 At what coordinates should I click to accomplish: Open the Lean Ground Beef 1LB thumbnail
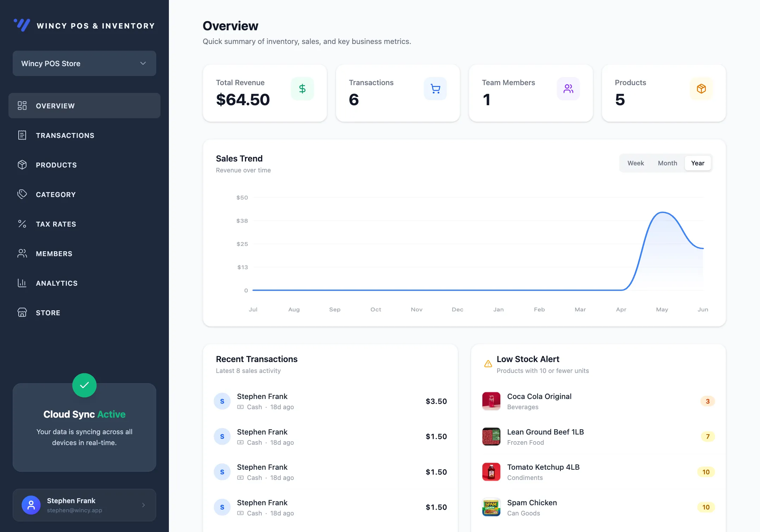(x=491, y=436)
